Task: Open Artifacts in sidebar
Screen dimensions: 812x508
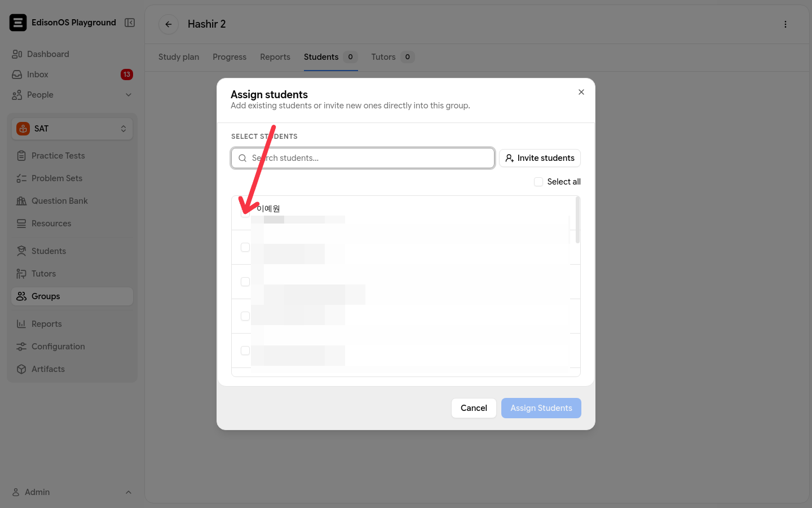Action: coord(72,369)
